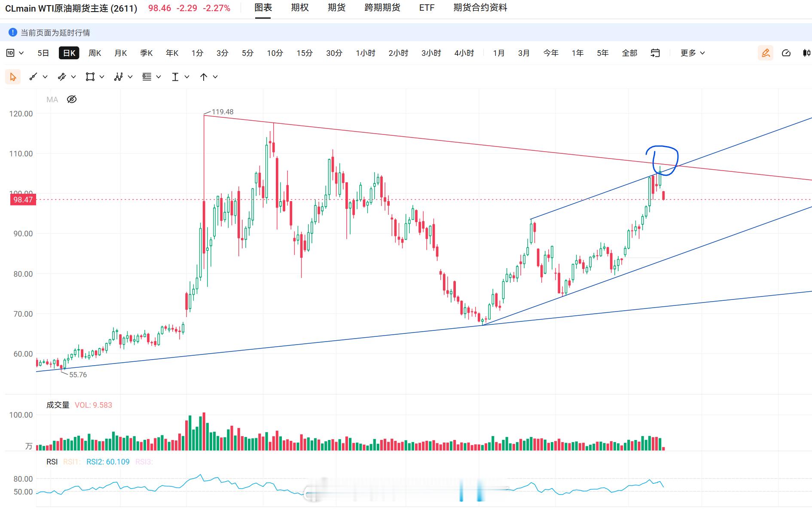The width and height of the screenshot is (812, 510).
Task: Expand the channel tool options arrow
Action: tap(73, 77)
